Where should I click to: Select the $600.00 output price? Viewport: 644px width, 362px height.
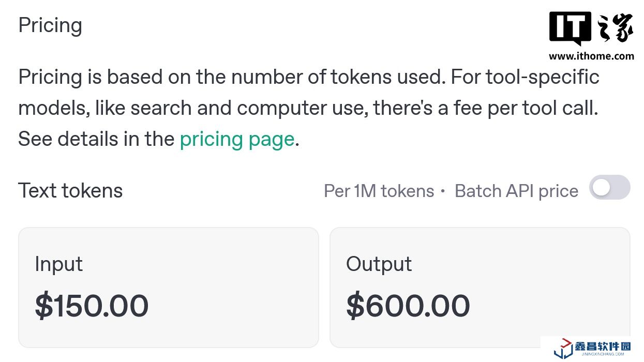(x=408, y=305)
